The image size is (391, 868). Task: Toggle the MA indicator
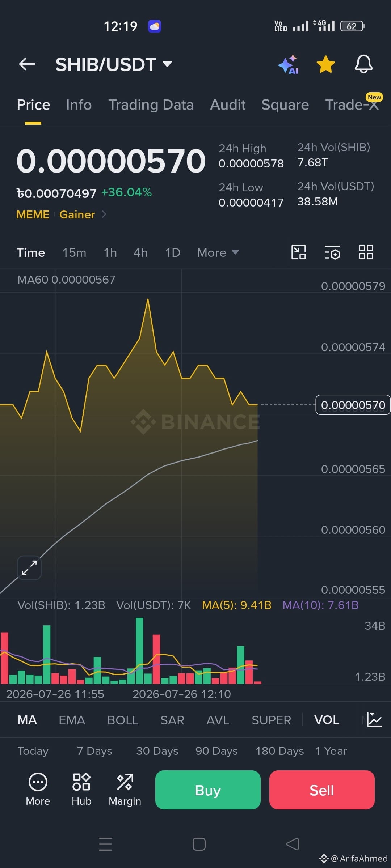[27, 720]
